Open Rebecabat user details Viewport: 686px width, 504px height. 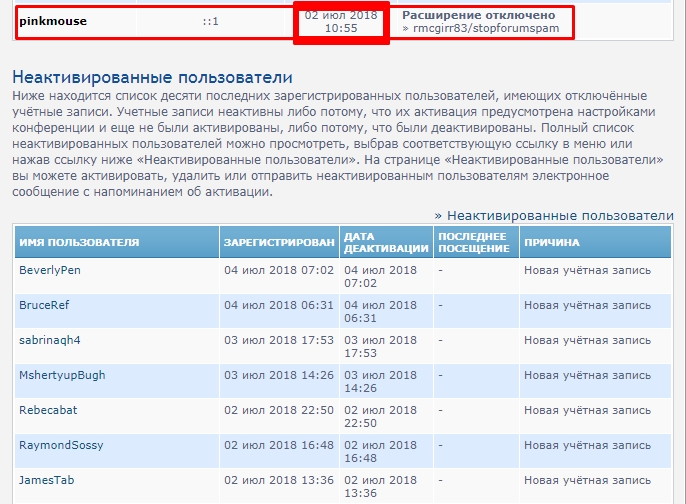[x=48, y=410]
